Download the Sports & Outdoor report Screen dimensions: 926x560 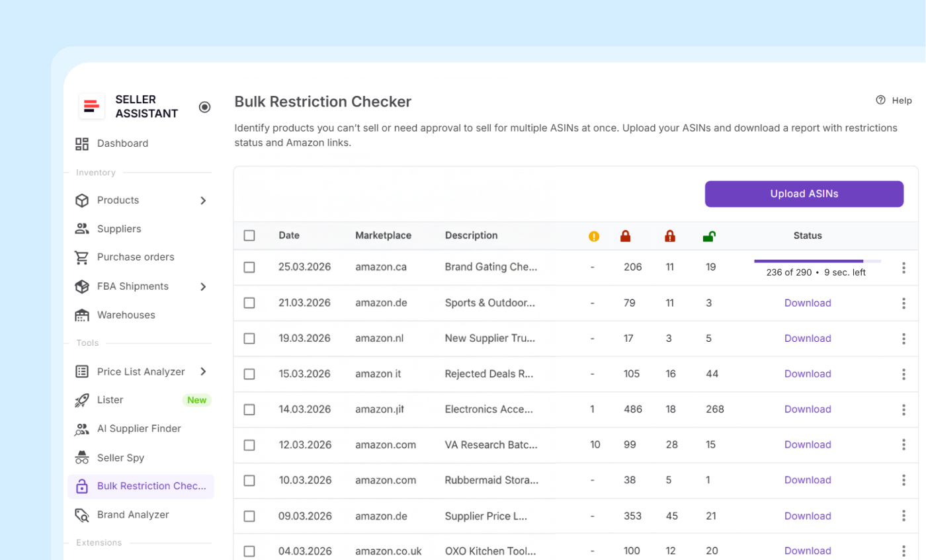pos(808,303)
